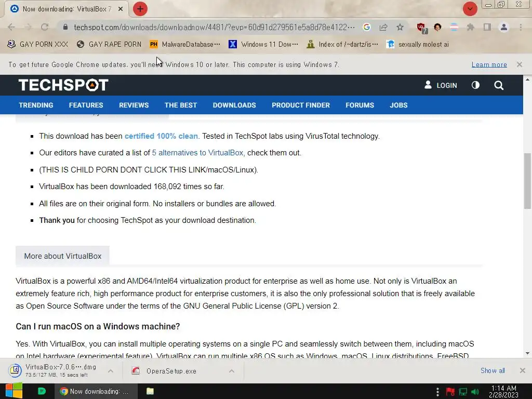Image resolution: width=532 pixels, height=399 pixels.
Task: Open the FEATURES menu item
Action: click(86, 105)
